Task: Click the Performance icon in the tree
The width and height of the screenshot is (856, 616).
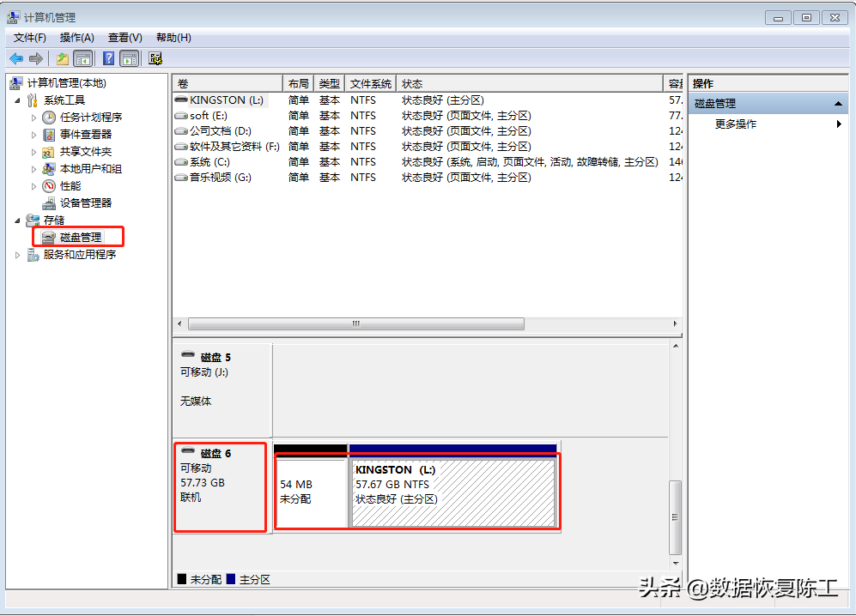Action: 49,186
